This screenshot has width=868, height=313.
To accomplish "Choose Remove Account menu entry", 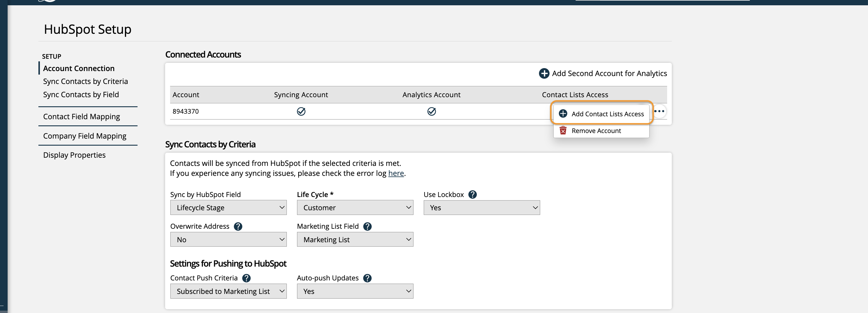I will (601, 131).
